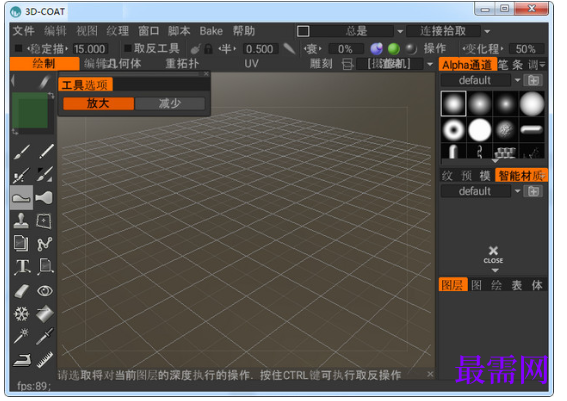567x401 pixels.
Task: Select the first soft round alpha brush
Action: click(x=453, y=104)
